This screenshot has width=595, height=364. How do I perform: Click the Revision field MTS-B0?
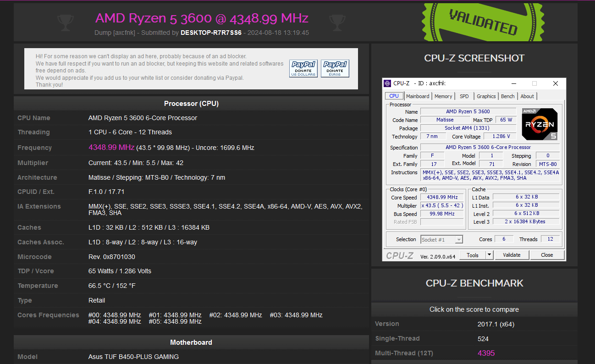[x=547, y=164]
